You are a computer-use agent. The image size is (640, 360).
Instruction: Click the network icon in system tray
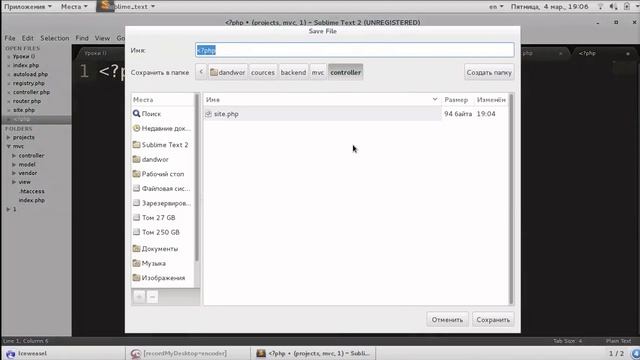coord(600,7)
